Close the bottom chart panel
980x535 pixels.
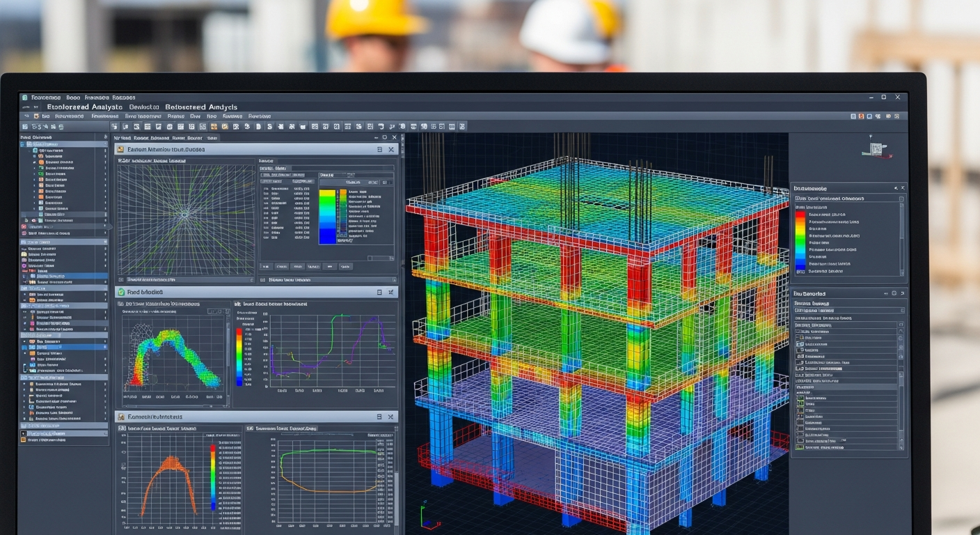click(391, 417)
